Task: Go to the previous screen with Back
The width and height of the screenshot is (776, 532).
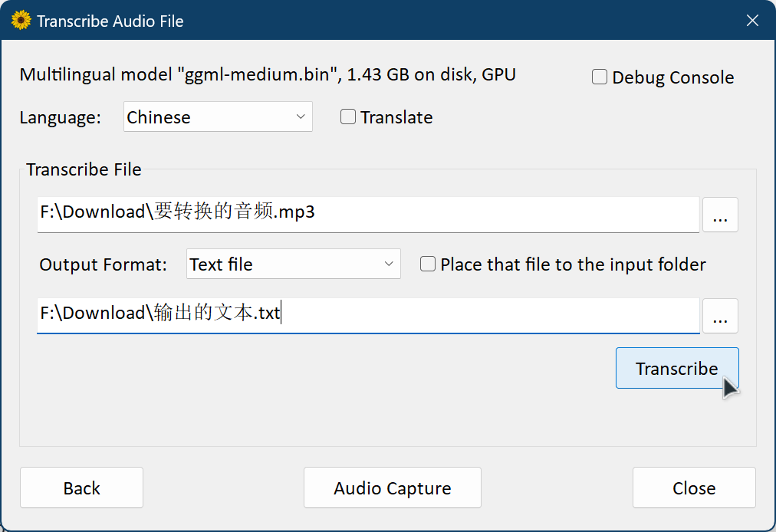Action: (81, 488)
